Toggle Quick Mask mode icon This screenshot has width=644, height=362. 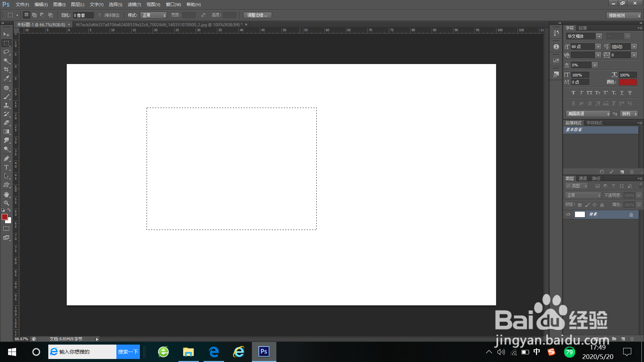coord(6,229)
